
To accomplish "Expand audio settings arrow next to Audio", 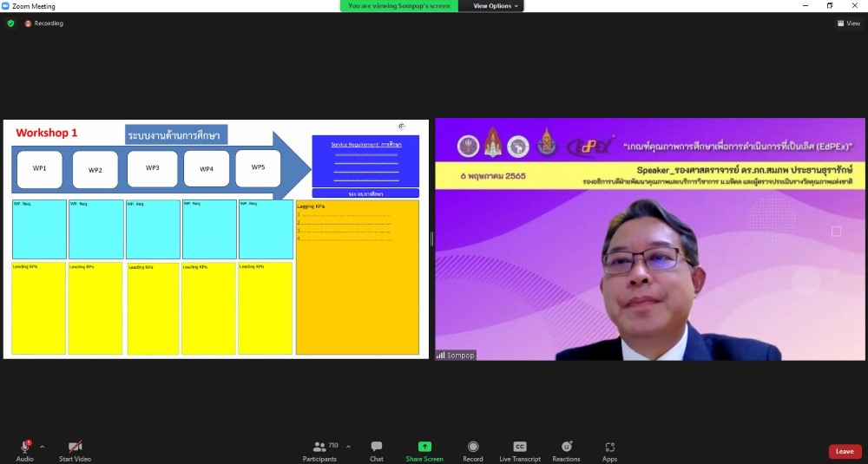I will (42, 447).
